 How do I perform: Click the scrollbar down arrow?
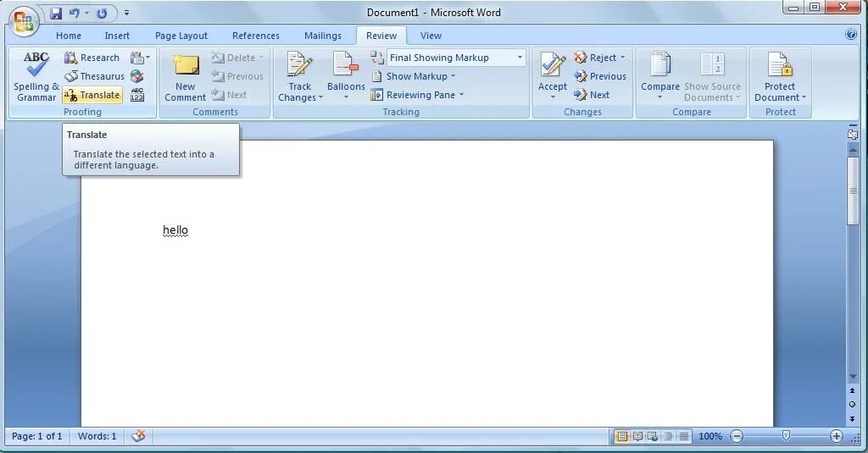tap(853, 377)
